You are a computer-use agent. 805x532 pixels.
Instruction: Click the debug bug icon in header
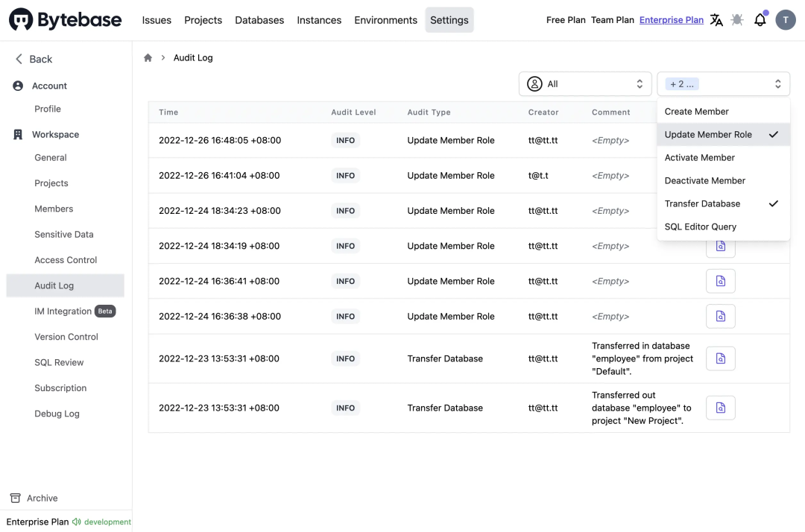pyautogui.click(x=737, y=20)
